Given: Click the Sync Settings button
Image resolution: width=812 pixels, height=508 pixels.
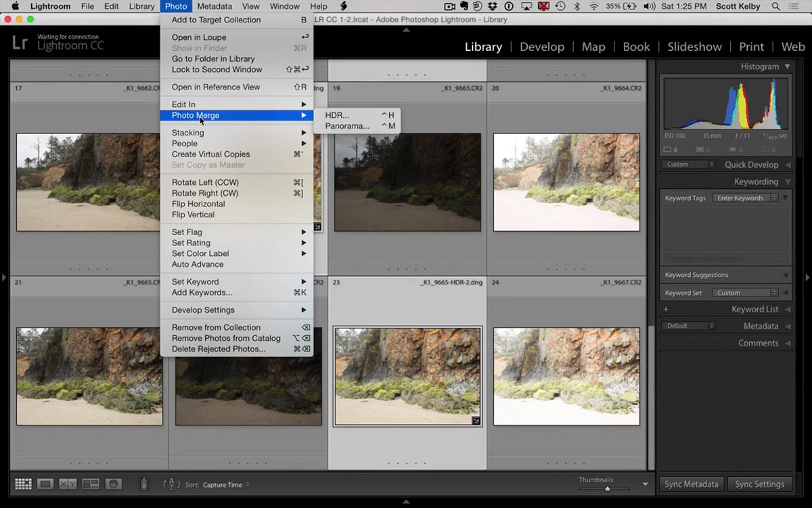Looking at the screenshot, I should click(759, 484).
